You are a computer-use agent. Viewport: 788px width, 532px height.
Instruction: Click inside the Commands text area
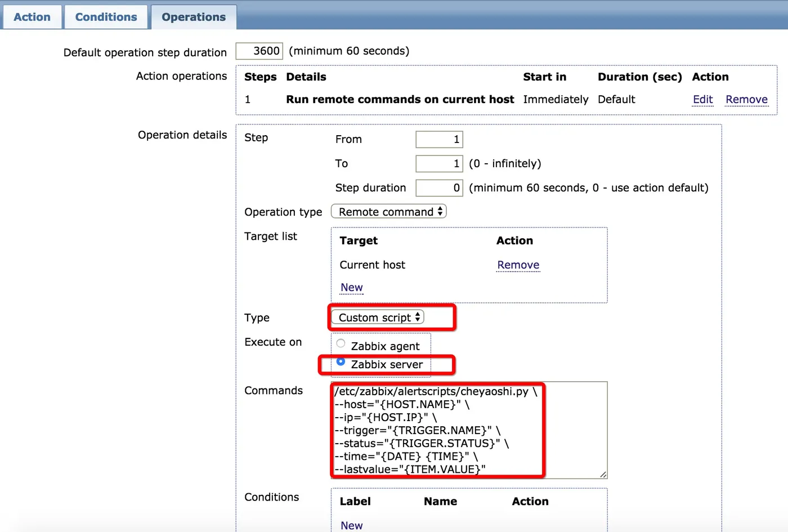(x=469, y=430)
